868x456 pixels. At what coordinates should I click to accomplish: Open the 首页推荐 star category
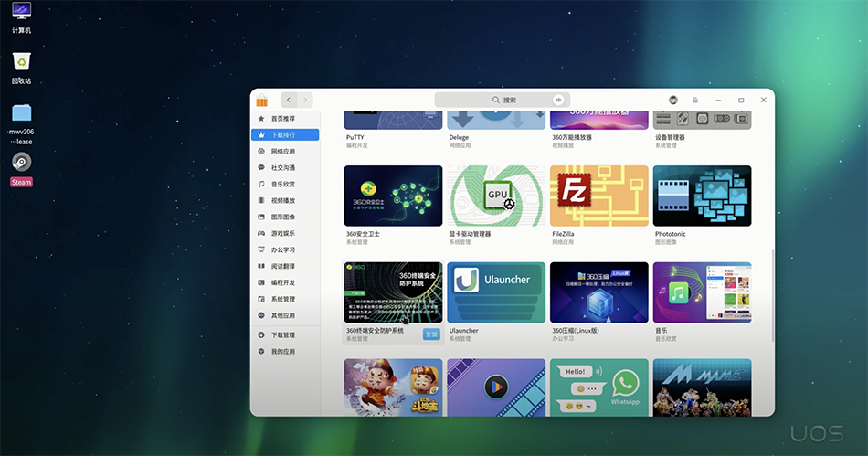[x=285, y=119]
